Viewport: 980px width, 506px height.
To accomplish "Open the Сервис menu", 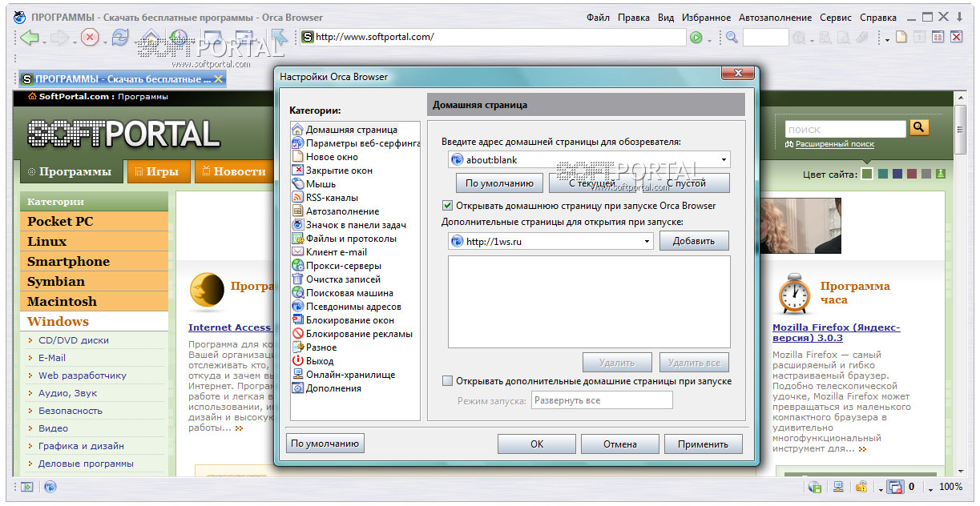I will point(836,18).
